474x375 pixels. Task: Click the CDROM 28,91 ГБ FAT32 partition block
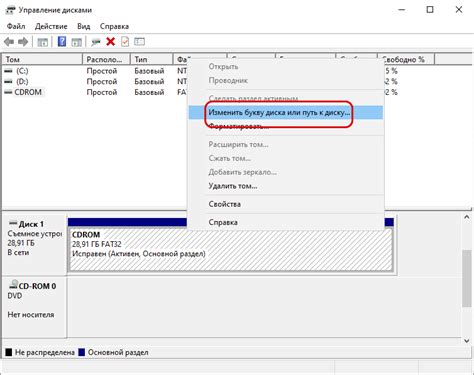pyautogui.click(x=231, y=249)
